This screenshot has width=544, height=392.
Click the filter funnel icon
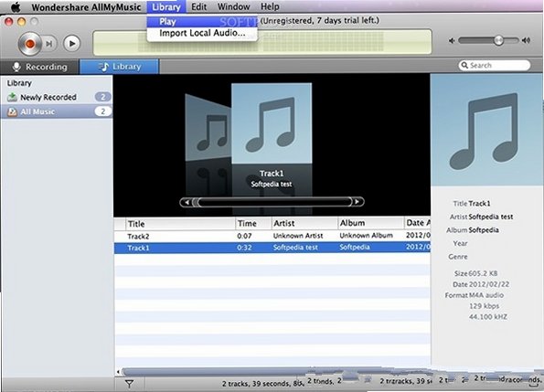coord(130,384)
